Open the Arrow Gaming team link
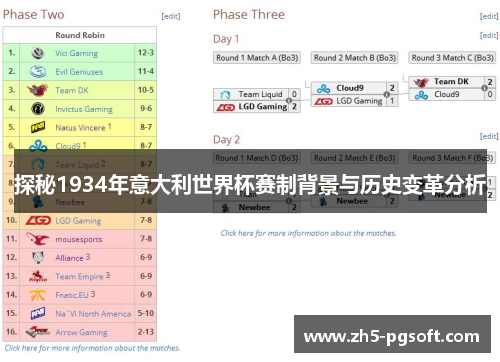Screen dimensions: 500x362 tap(81, 332)
